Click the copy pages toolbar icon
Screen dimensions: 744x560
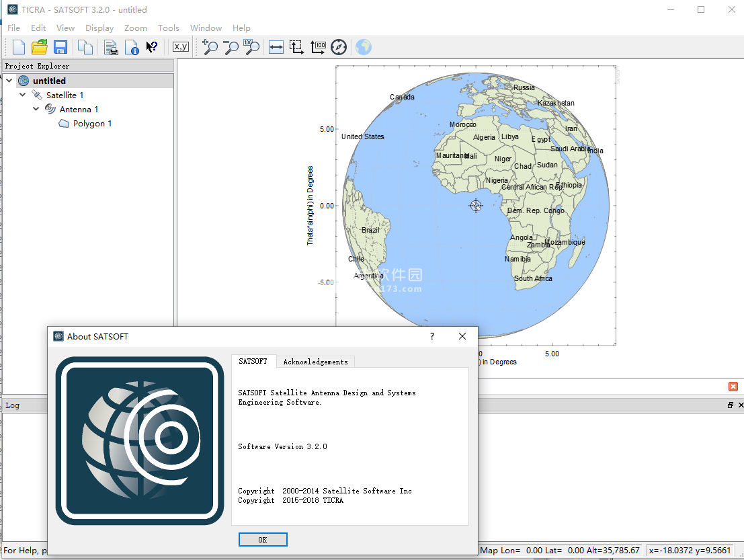point(85,47)
